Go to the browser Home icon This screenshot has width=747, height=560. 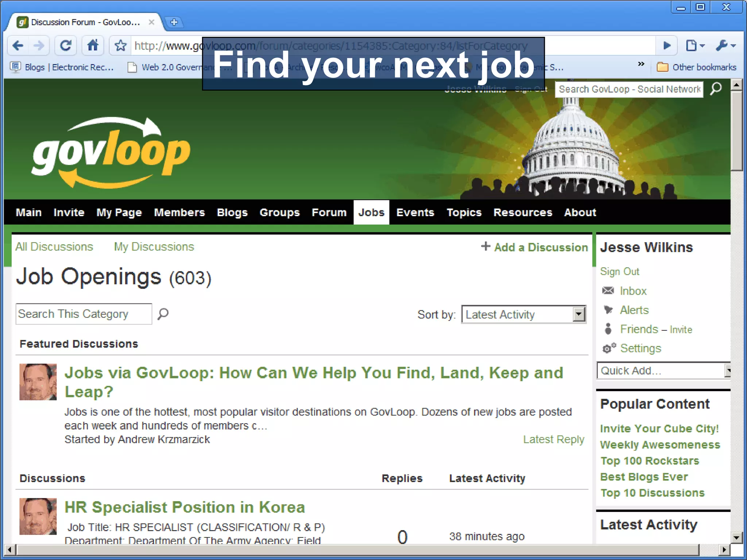click(93, 46)
